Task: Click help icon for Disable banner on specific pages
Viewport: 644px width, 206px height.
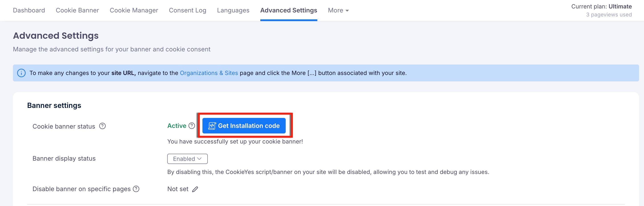Action: tap(136, 189)
